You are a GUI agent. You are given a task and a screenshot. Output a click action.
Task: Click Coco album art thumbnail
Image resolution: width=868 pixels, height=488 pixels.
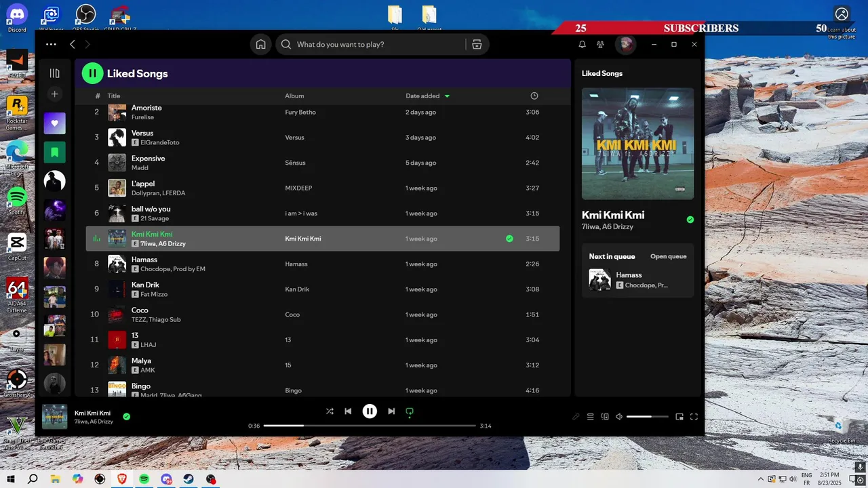coord(117,314)
